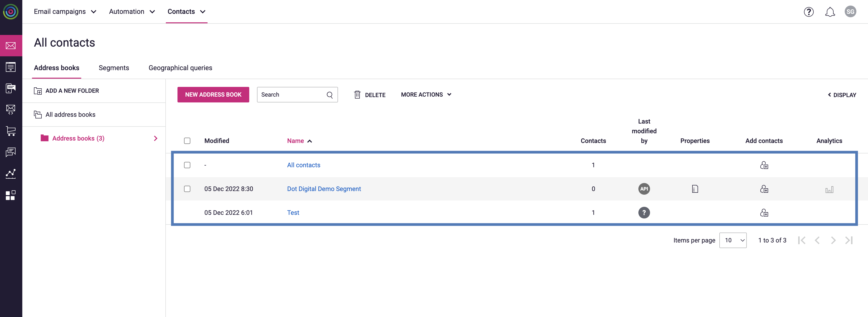Open the Test address book link
Image resolution: width=868 pixels, height=317 pixels.
click(x=293, y=213)
